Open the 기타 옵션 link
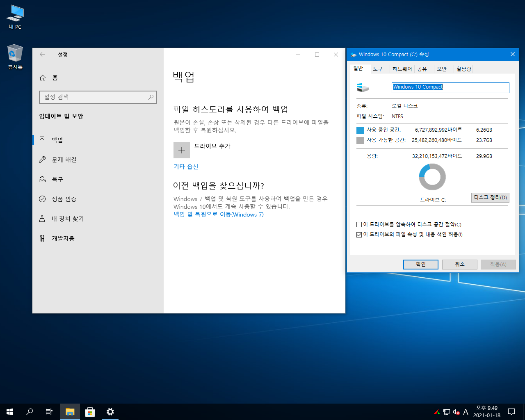 [186, 167]
